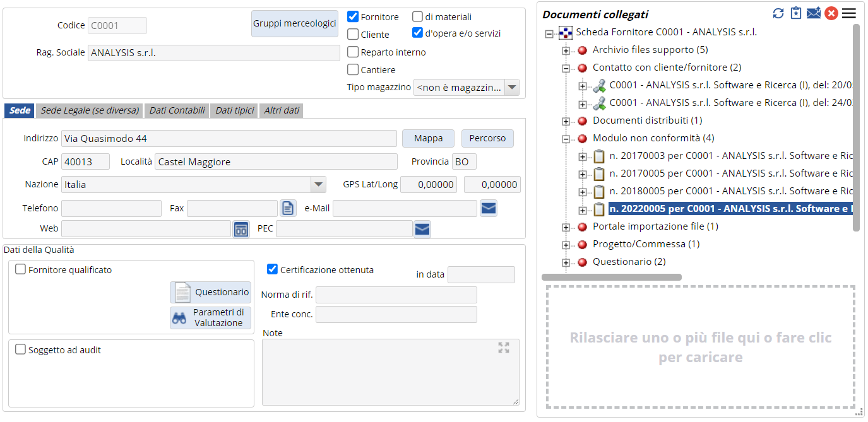The image size is (868, 422).
Task: Switch to the Dati Contabili tab
Action: [177, 110]
